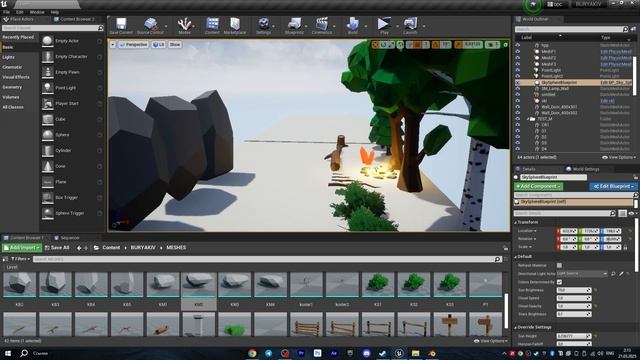Open the Location type dropdown arrow
The width and height of the screenshot is (640, 360).
pyautogui.click(x=535, y=231)
